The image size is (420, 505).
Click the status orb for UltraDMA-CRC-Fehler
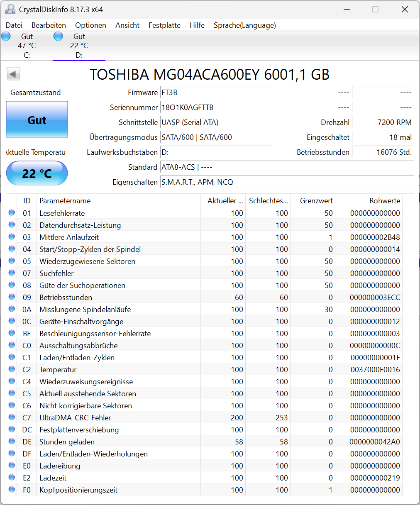click(12, 417)
